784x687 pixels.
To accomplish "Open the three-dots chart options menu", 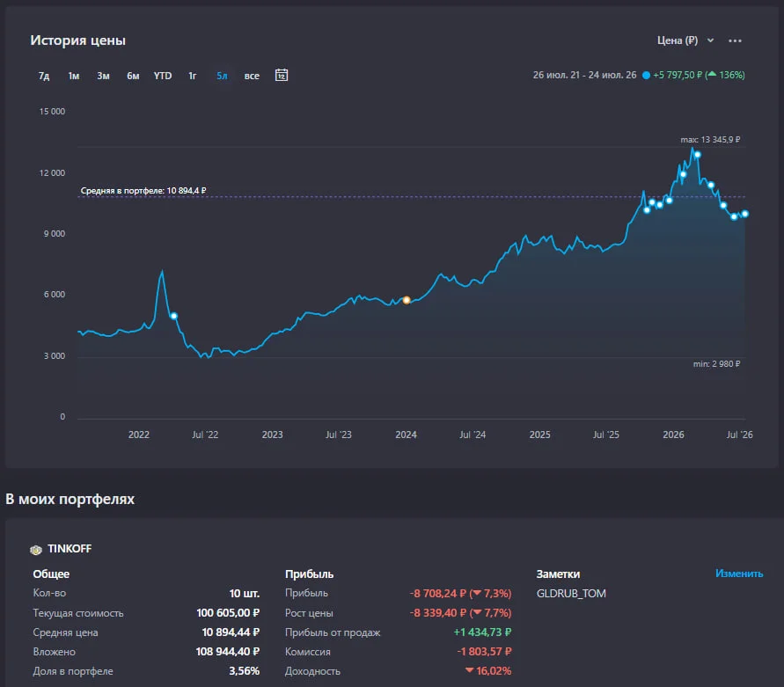I will tap(735, 41).
